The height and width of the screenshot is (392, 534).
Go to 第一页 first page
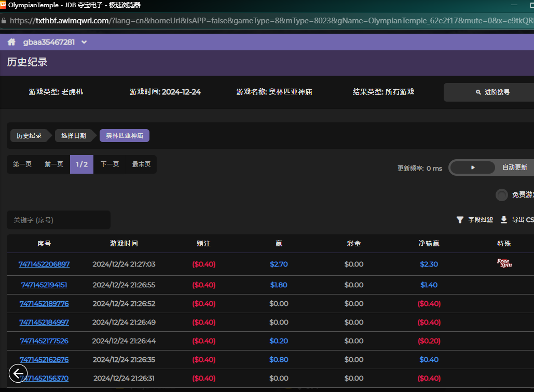22,164
